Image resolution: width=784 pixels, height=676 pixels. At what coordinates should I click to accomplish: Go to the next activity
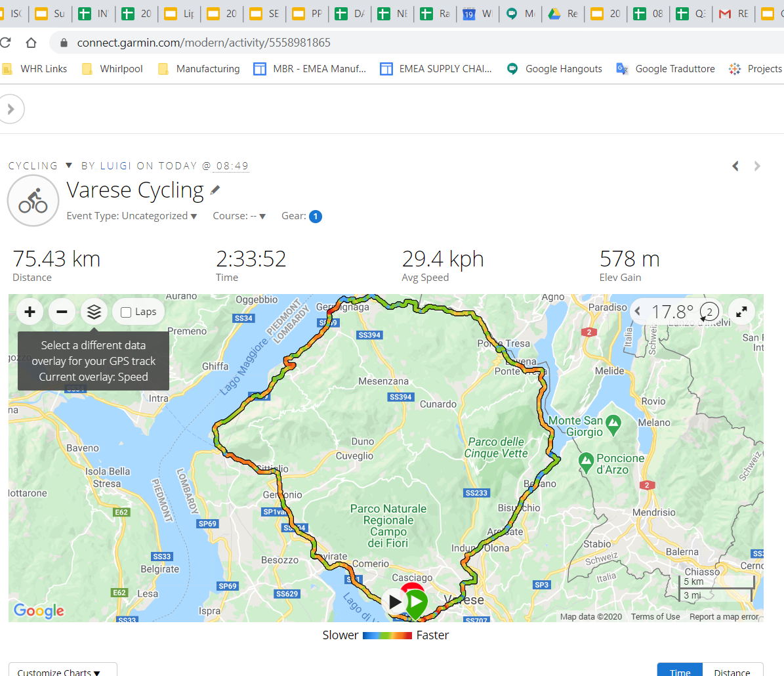coord(757,166)
